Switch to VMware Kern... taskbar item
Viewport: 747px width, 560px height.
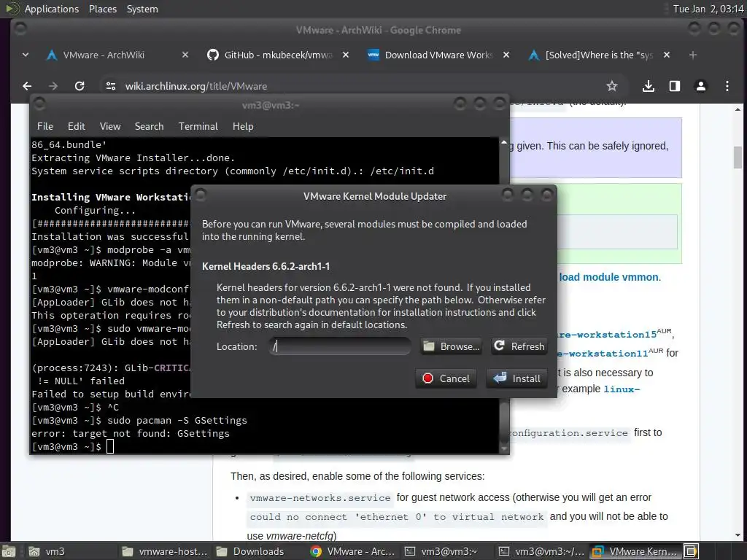tap(634, 551)
